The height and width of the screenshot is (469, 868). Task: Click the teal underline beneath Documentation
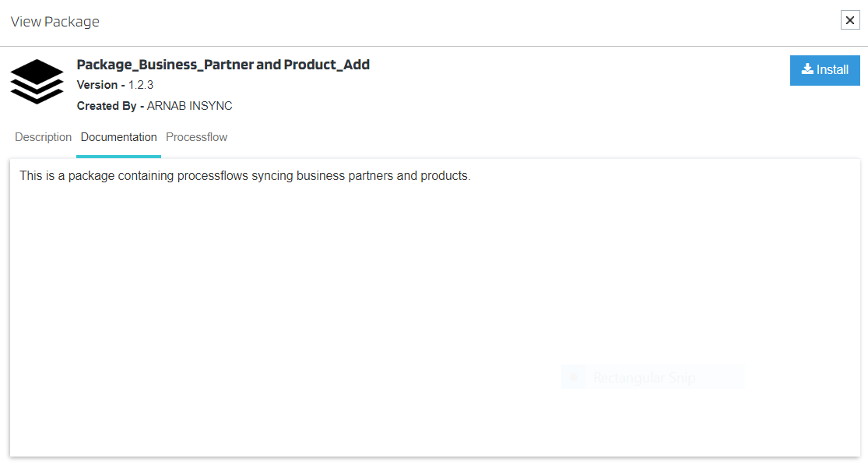(x=118, y=156)
